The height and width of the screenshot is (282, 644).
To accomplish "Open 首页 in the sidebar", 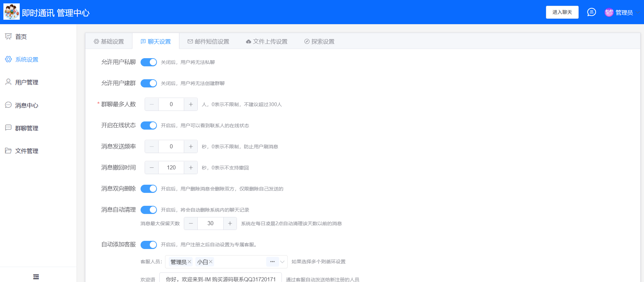I will click(38, 36).
